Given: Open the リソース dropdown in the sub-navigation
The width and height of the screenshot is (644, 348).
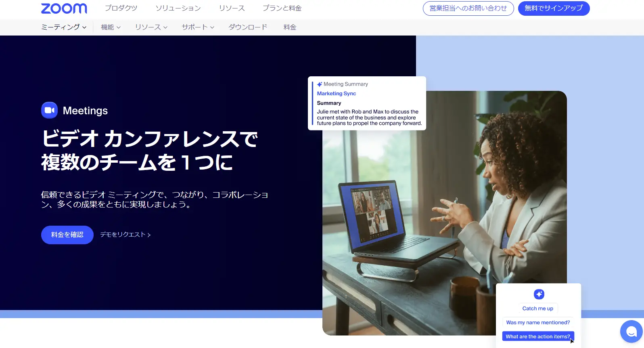Looking at the screenshot, I should click(151, 27).
